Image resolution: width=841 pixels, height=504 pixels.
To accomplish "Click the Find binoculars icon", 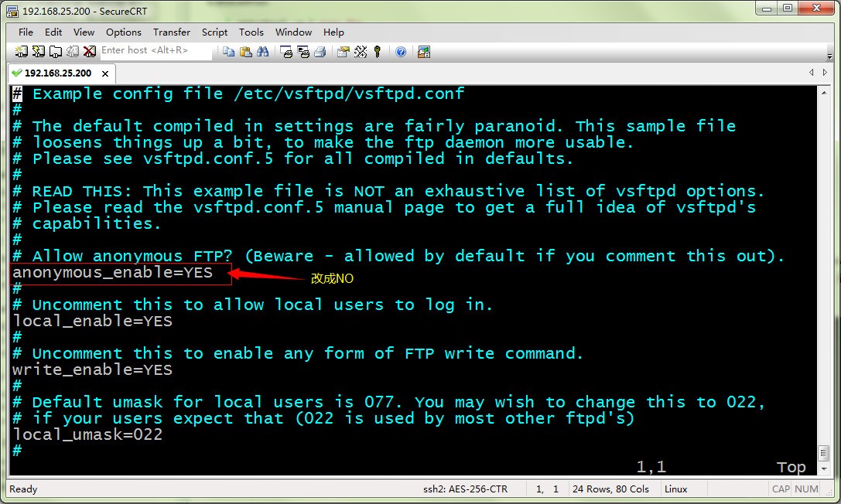I will (263, 52).
